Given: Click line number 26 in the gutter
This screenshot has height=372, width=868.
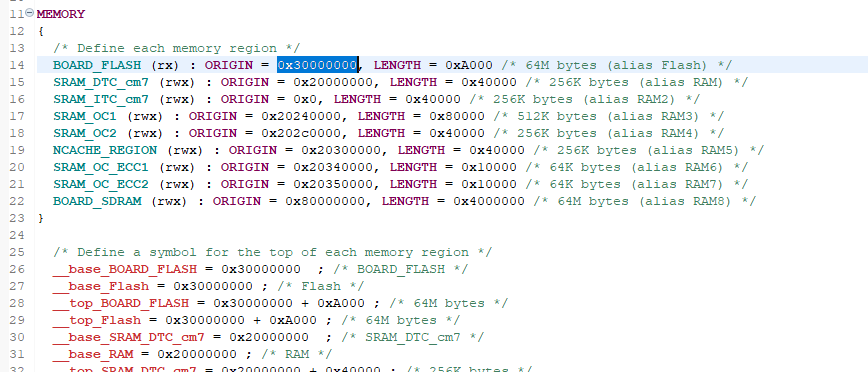Looking at the screenshot, I should pyautogui.click(x=17, y=269).
